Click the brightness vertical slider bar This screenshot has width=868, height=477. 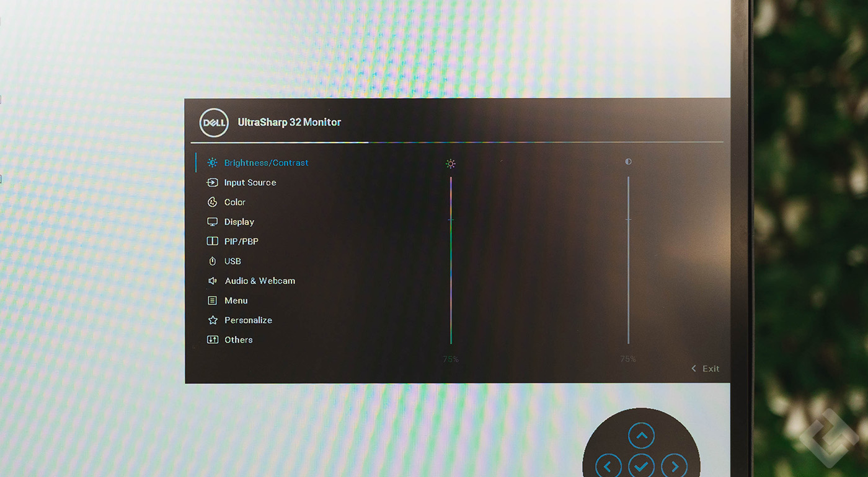(451, 260)
